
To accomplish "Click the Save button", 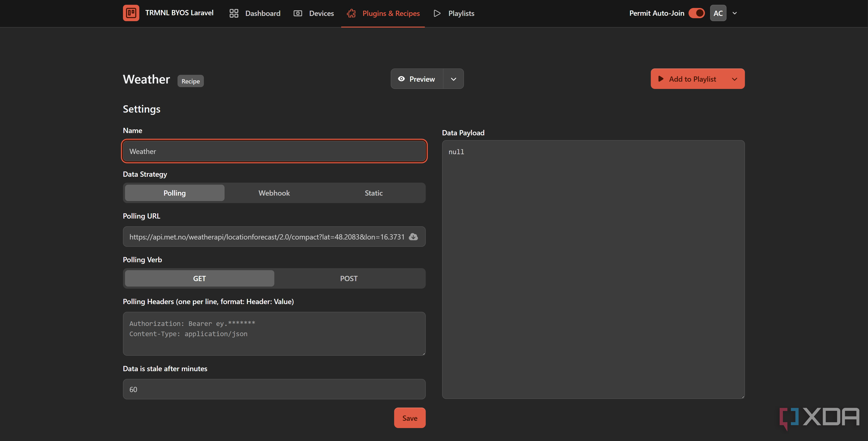I will (x=410, y=418).
